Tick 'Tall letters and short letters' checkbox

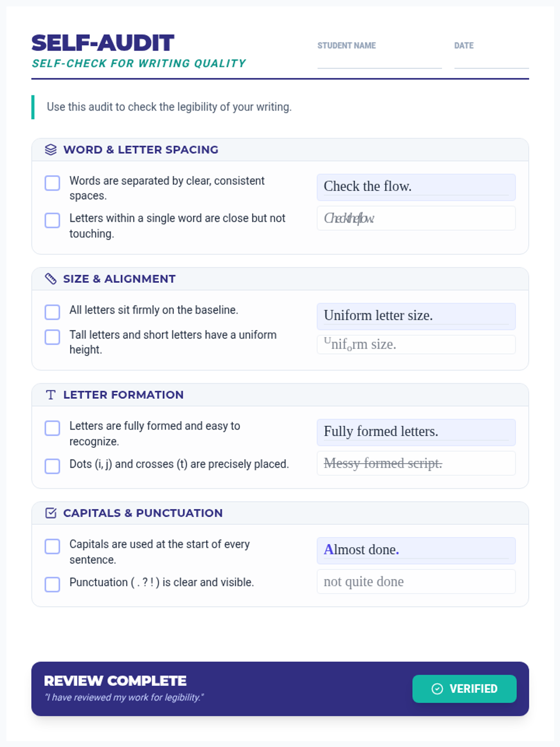click(52, 337)
